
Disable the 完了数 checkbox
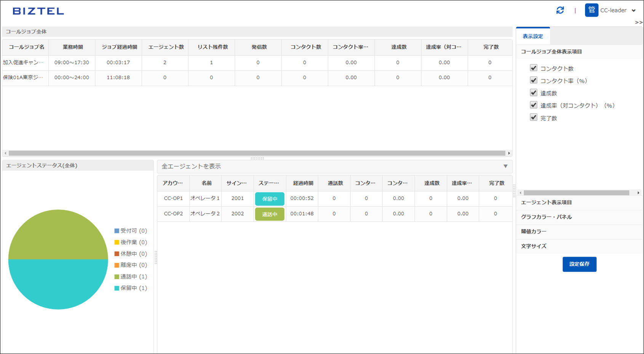pos(534,118)
